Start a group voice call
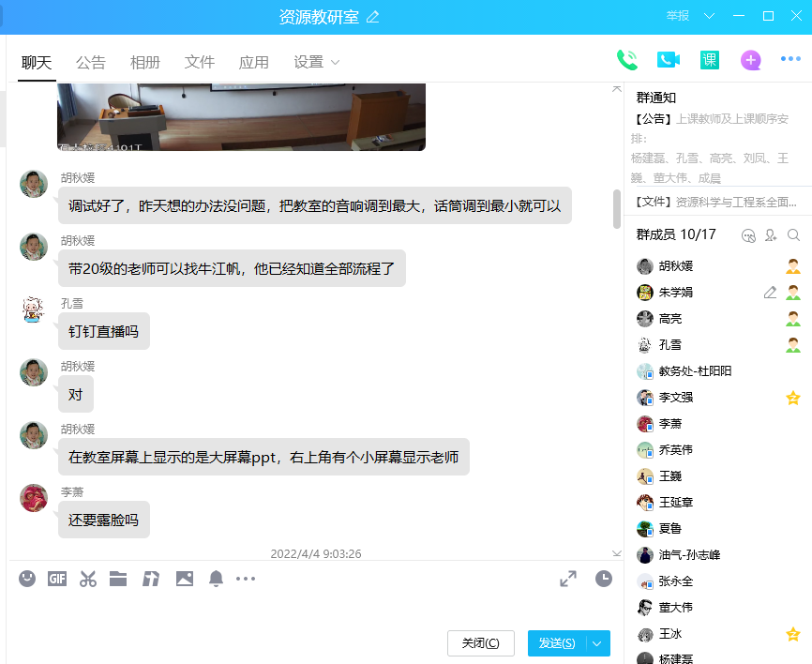 pos(626,60)
